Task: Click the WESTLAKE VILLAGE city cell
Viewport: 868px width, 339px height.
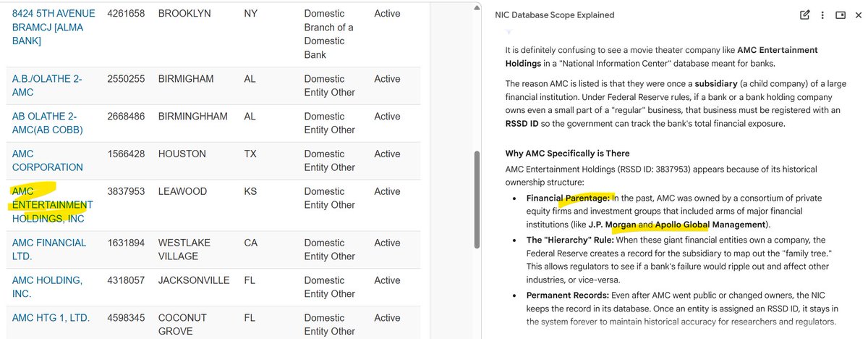Action: click(x=184, y=249)
